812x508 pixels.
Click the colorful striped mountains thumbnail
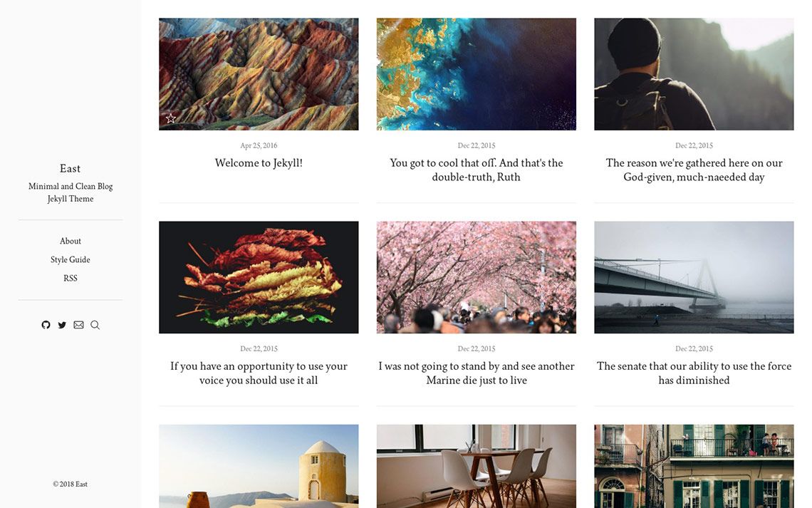[x=259, y=74]
